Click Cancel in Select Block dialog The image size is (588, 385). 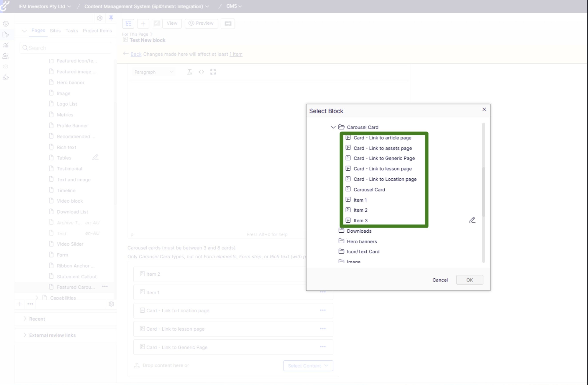(440, 280)
